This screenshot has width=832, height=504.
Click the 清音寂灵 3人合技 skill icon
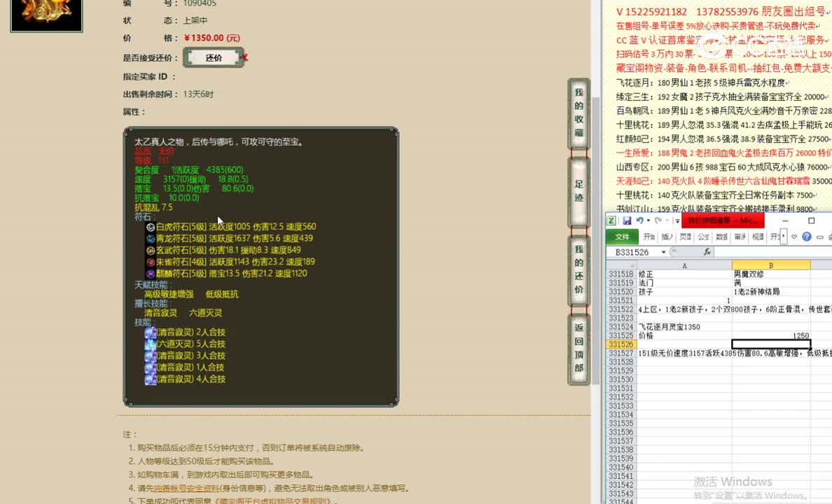(x=151, y=356)
